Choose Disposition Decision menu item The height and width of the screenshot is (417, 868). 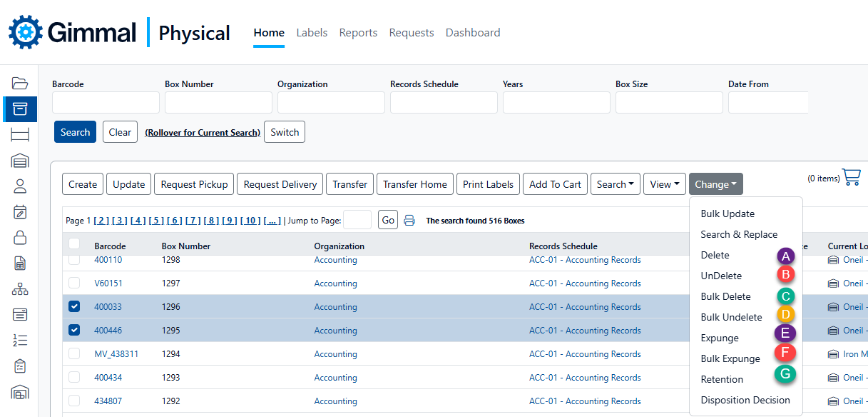[745, 400]
